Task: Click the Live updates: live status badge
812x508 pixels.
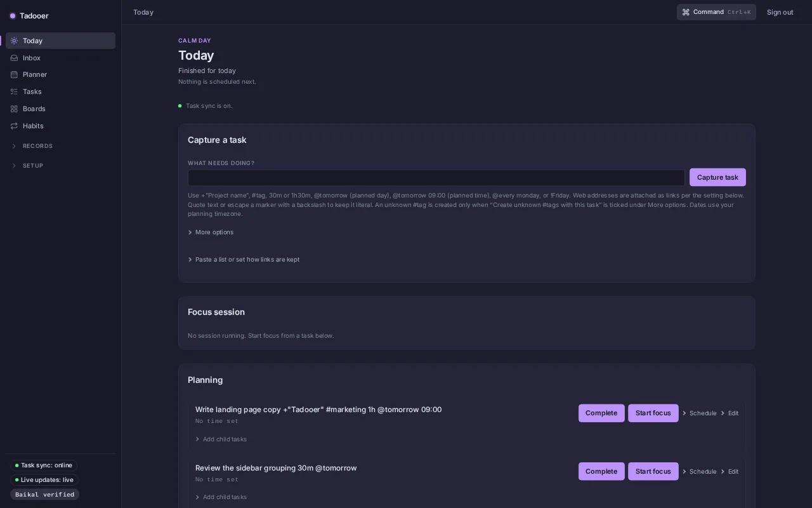Action: [x=44, y=480]
